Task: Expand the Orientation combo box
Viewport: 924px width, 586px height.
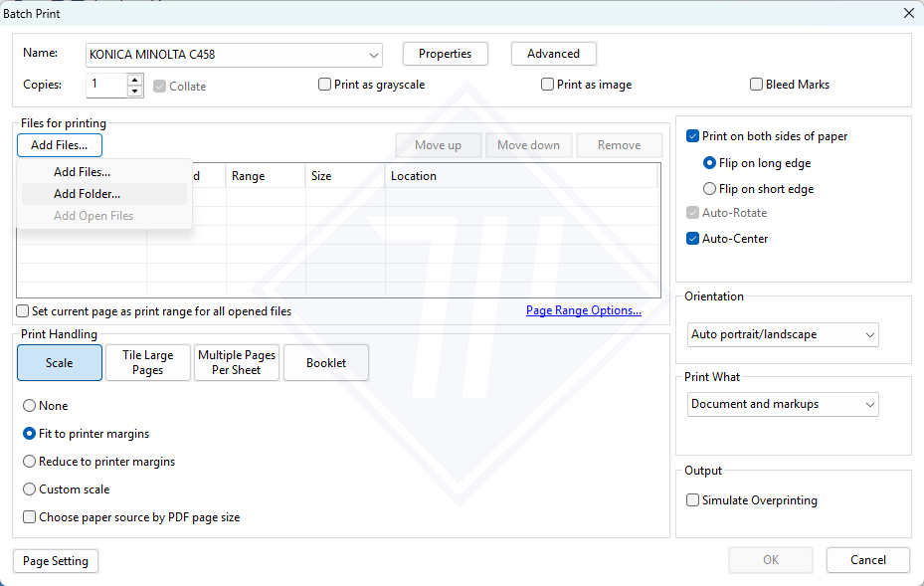Action: click(870, 334)
